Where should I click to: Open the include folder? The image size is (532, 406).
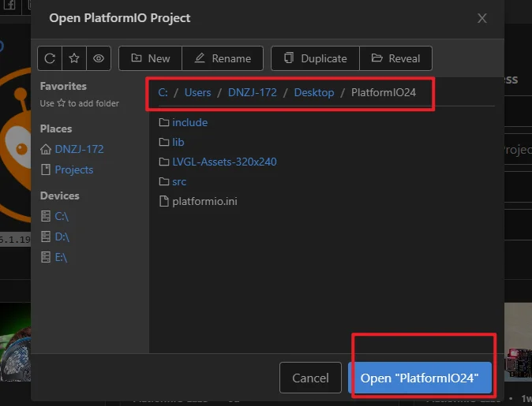[x=189, y=122]
